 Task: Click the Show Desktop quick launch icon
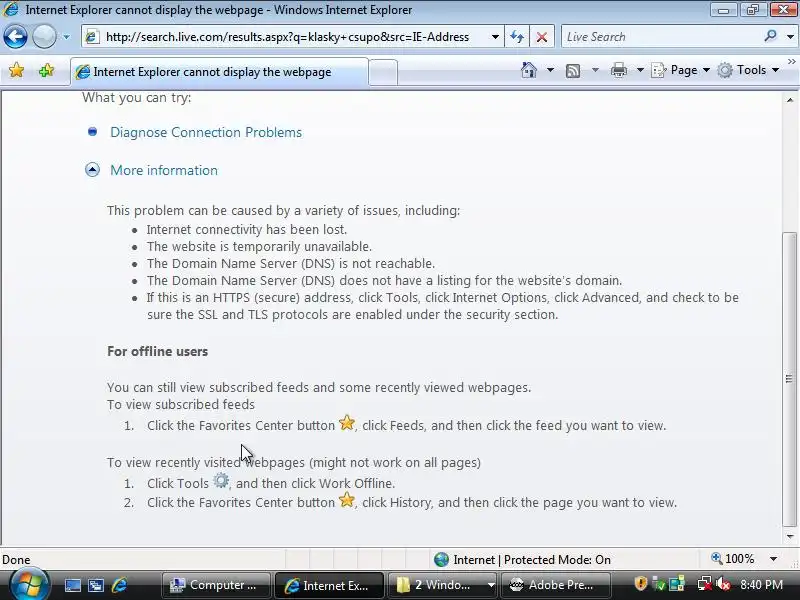72,585
